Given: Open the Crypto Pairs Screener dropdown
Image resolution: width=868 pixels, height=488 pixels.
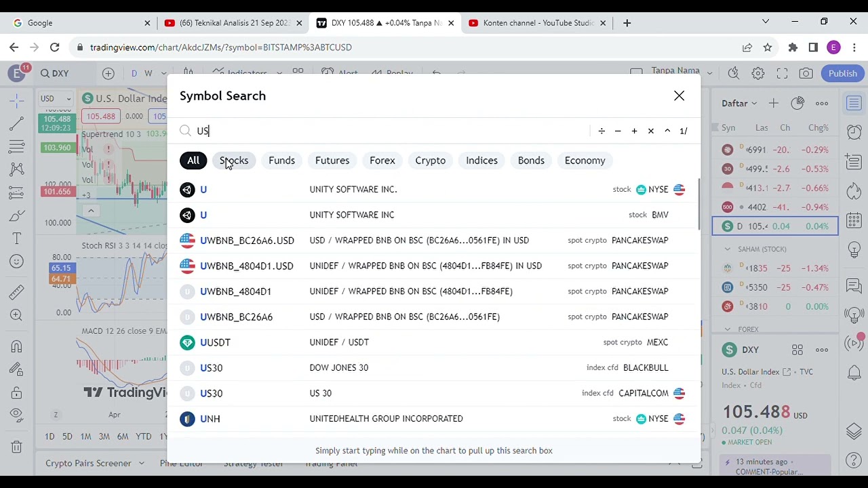Looking at the screenshot, I should (95, 464).
